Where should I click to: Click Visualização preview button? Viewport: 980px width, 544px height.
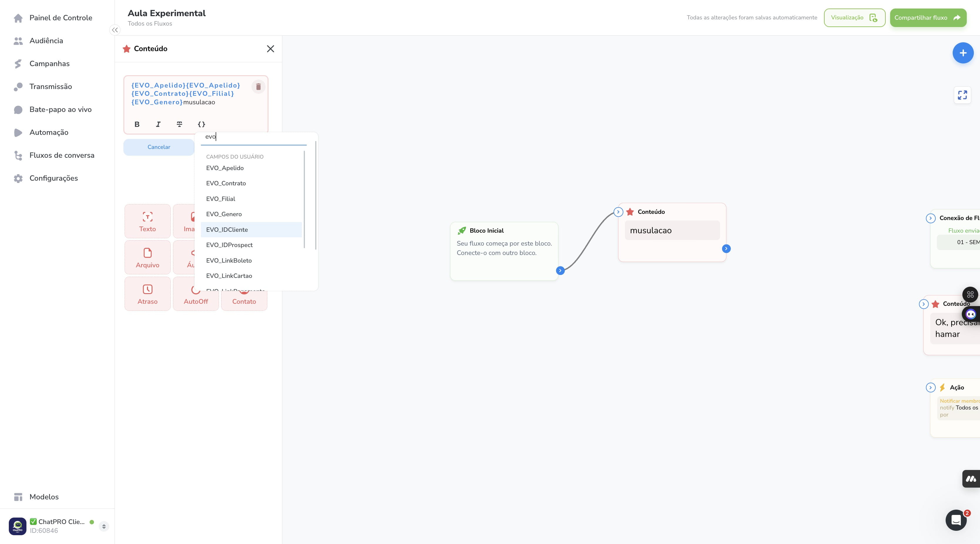(x=855, y=18)
